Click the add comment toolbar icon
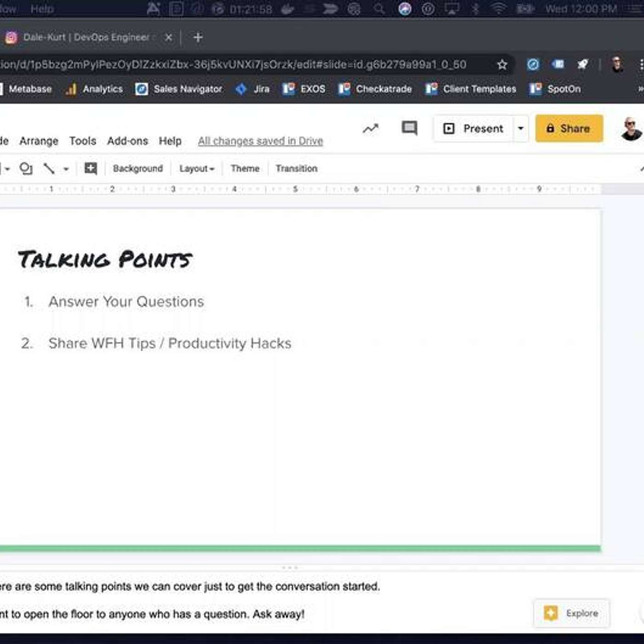Image resolution: width=644 pixels, height=644 pixels. [91, 169]
